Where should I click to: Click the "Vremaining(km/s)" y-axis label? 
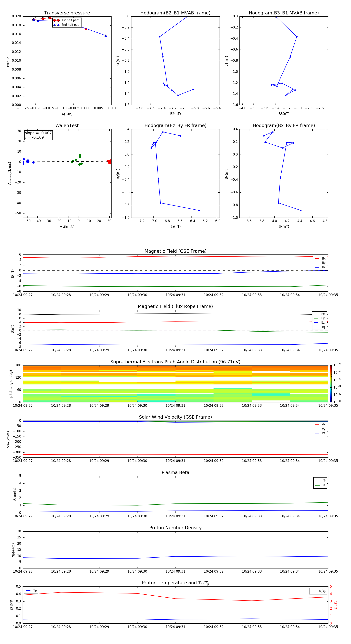(x=10, y=173)
